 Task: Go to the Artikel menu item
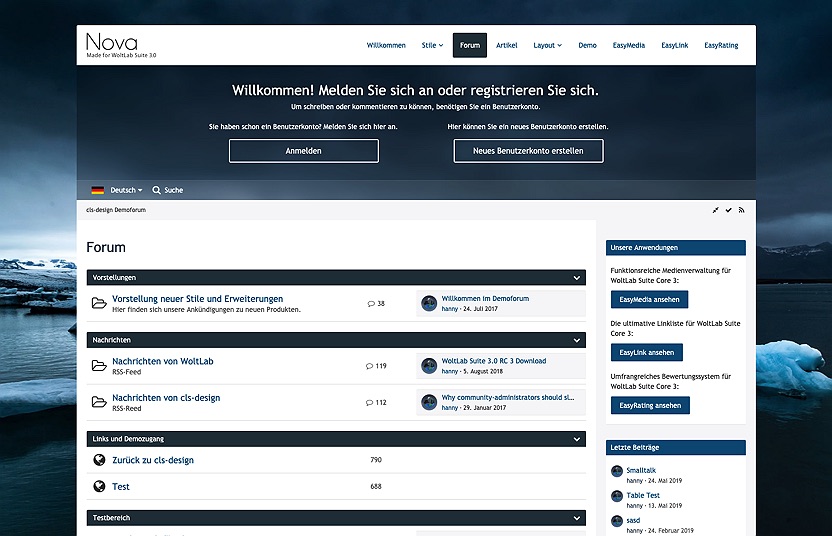point(507,45)
